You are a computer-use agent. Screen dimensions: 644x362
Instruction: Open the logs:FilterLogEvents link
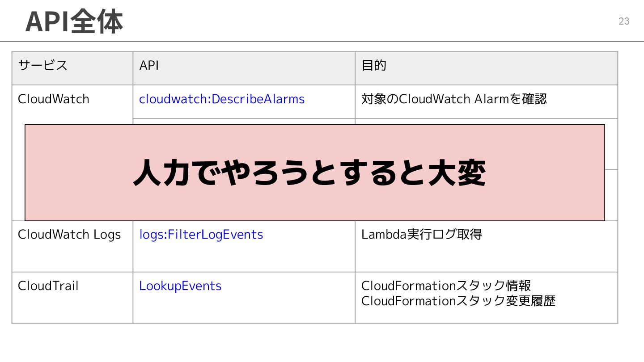pos(201,234)
